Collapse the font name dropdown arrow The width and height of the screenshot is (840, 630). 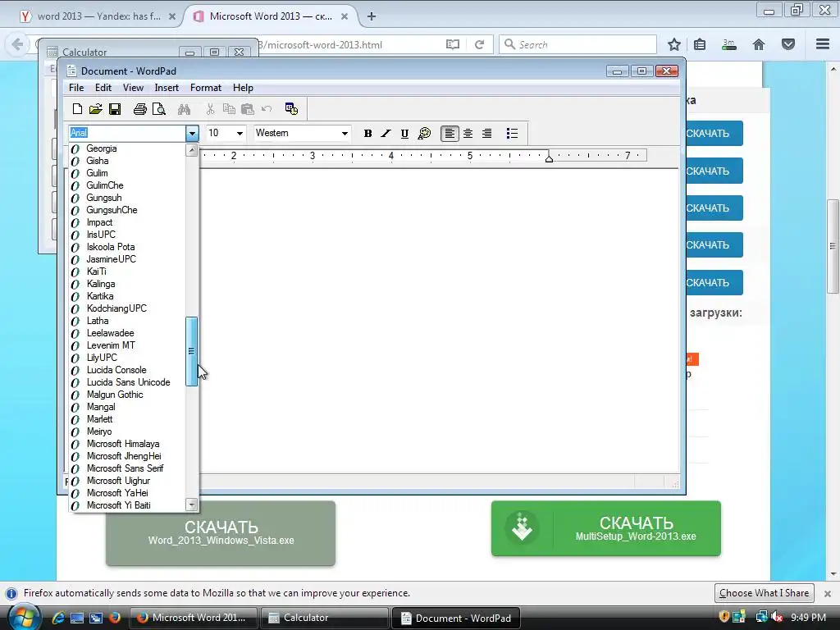pos(192,134)
